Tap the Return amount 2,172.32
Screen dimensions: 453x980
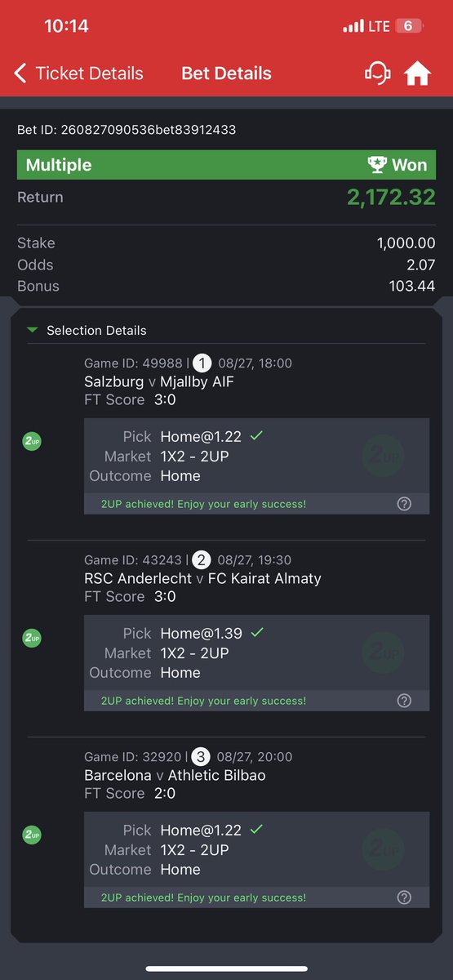[391, 197]
